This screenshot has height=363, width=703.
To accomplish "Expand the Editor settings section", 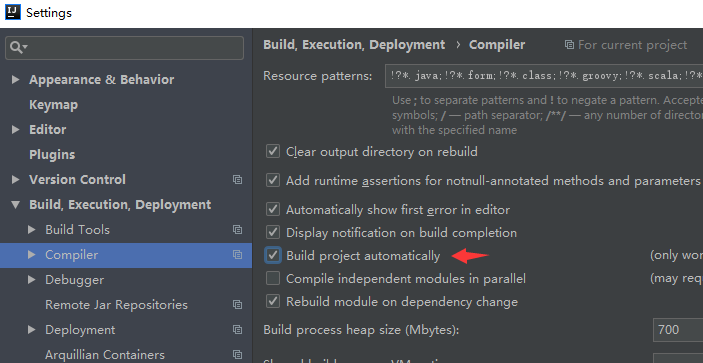I will [x=15, y=130].
